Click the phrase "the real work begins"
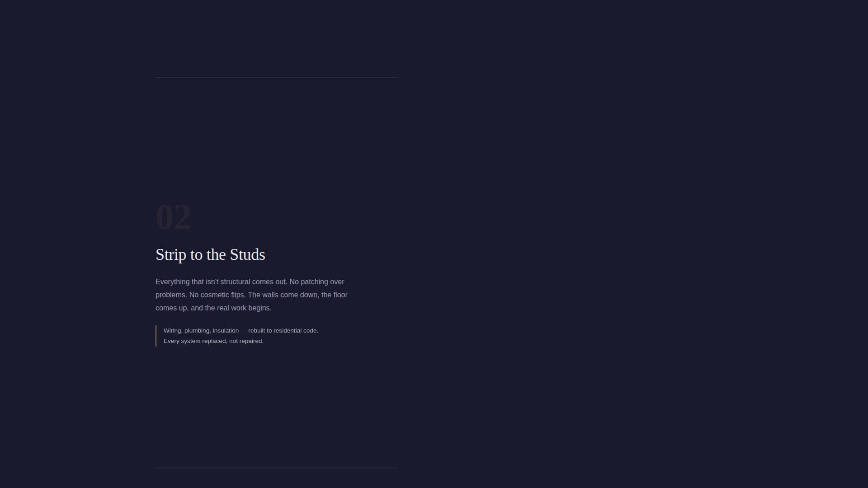Screen dimensions: 868x488 click(240, 308)
